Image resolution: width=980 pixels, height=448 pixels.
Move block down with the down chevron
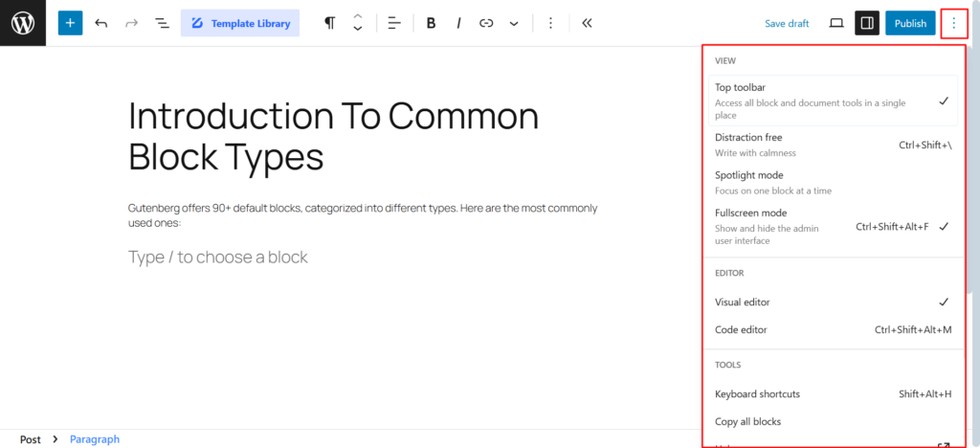358,29
